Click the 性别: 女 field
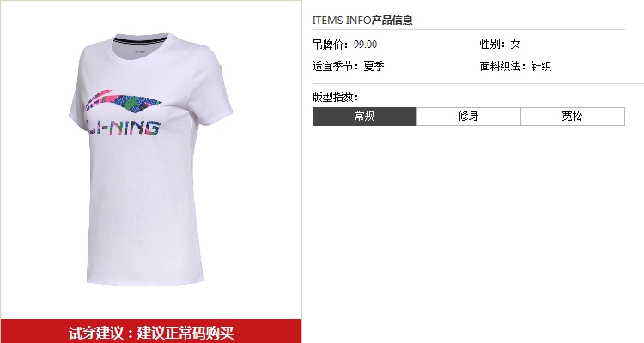This screenshot has height=343, width=644. (500, 45)
